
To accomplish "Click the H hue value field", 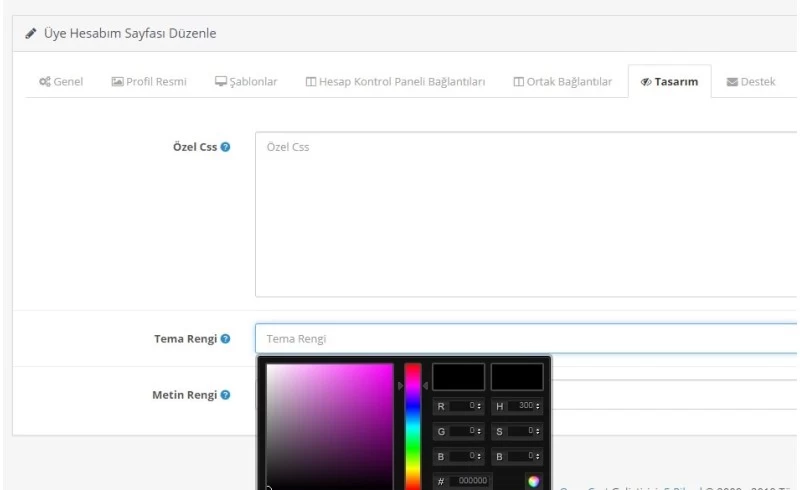I will [x=520, y=406].
